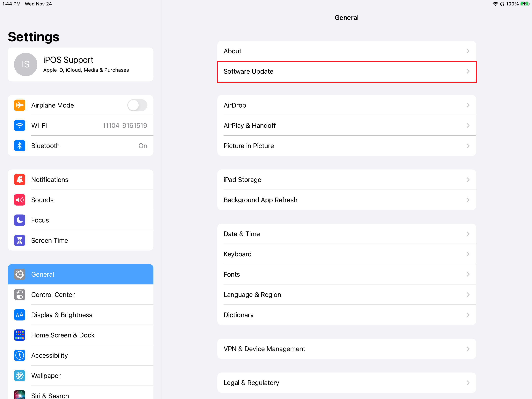
Task: Open Language & Region settings
Action: [x=347, y=295]
